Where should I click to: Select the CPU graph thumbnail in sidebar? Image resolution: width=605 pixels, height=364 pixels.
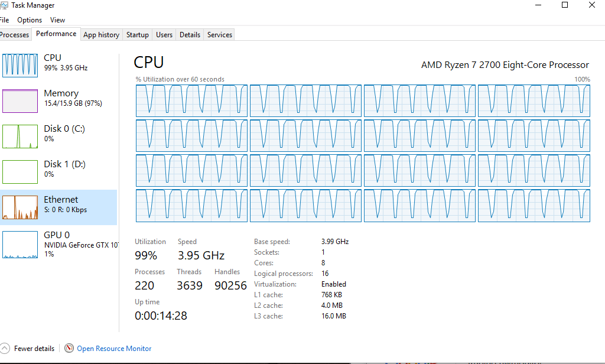click(x=19, y=65)
